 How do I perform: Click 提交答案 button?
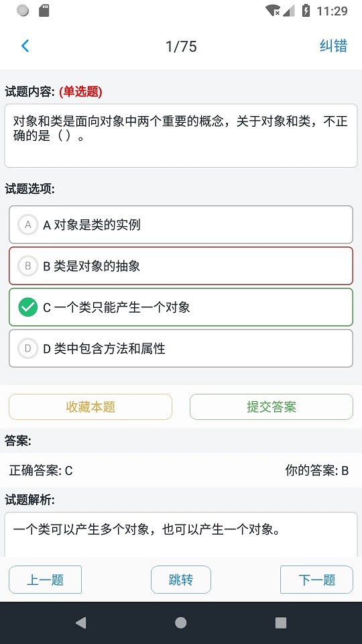tap(271, 407)
